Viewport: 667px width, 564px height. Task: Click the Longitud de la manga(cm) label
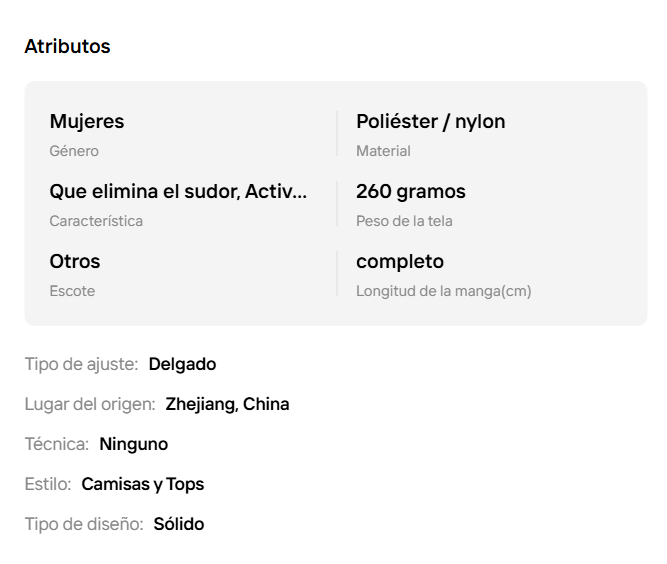(444, 291)
